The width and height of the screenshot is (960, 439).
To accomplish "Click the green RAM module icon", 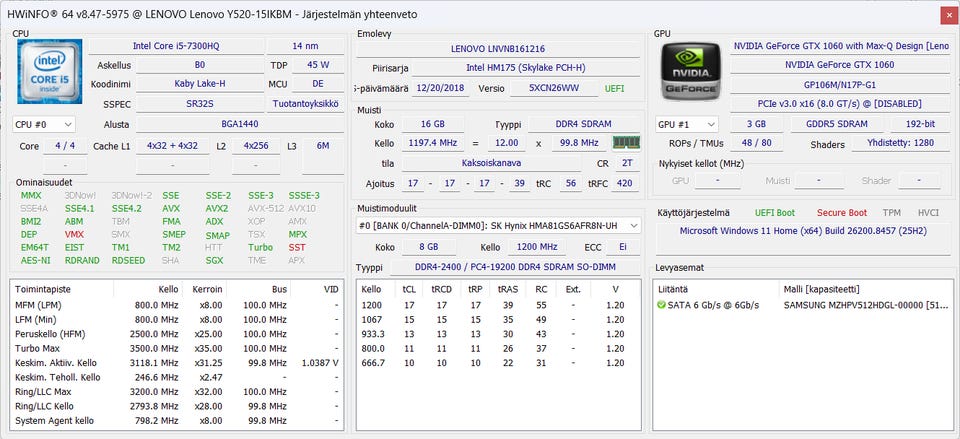I will point(626,143).
